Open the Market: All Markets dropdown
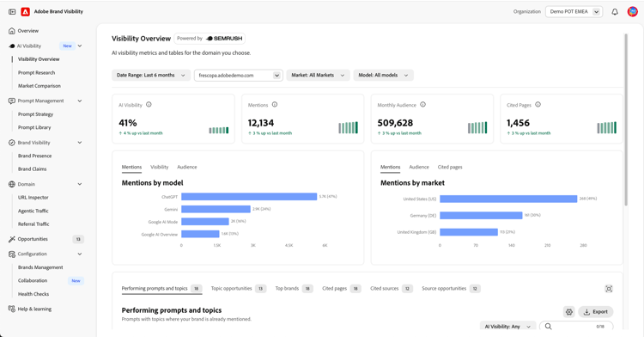 [319, 75]
